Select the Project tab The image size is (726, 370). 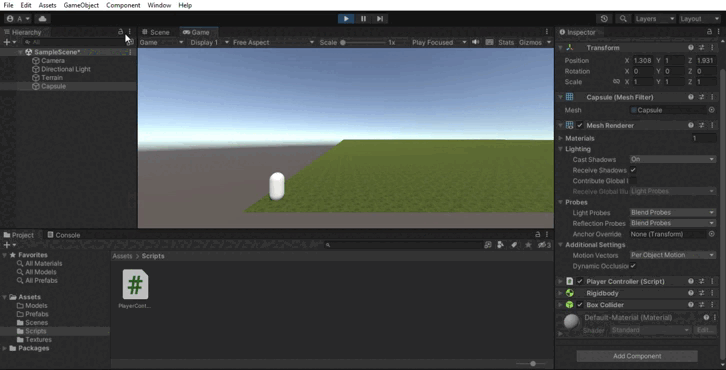19,235
